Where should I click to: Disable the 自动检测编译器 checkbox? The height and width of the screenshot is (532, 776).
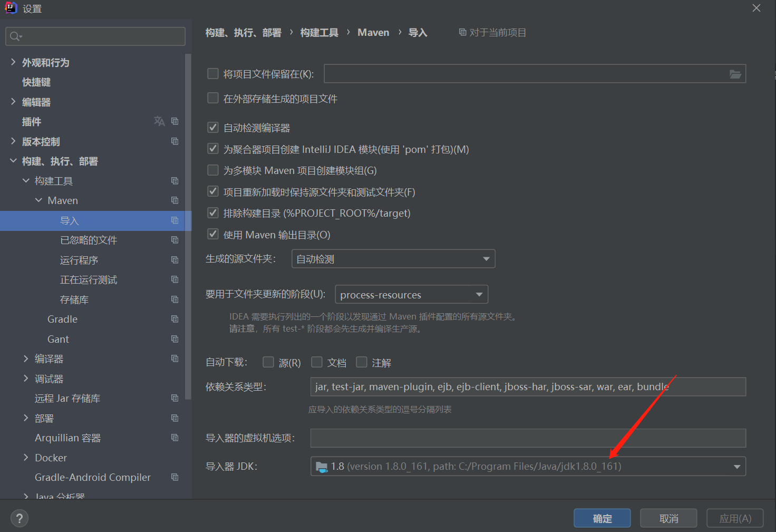213,127
